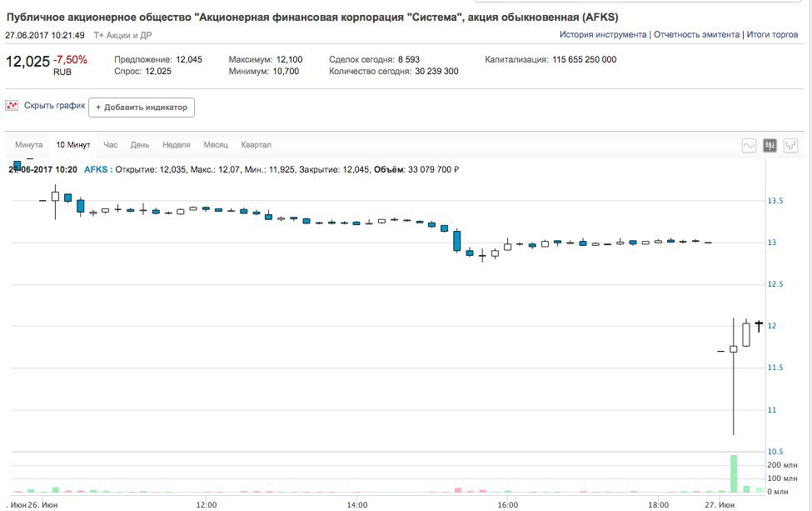Click the timestamp 27.06.2017 10:21:49
The height and width of the screenshot is (511, 812).
[45, 35]
